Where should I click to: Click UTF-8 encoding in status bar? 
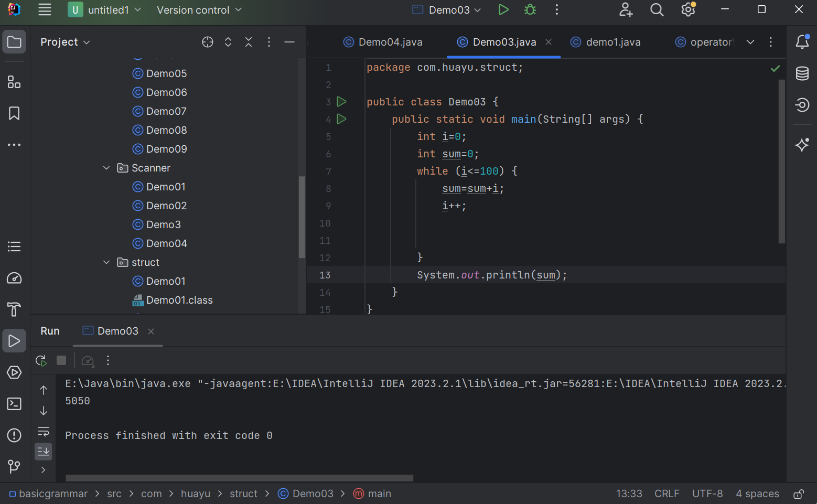point(707,494)
